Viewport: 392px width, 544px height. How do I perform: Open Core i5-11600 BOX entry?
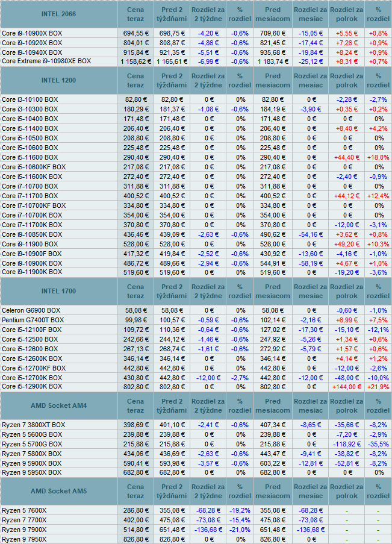[30, 157]
